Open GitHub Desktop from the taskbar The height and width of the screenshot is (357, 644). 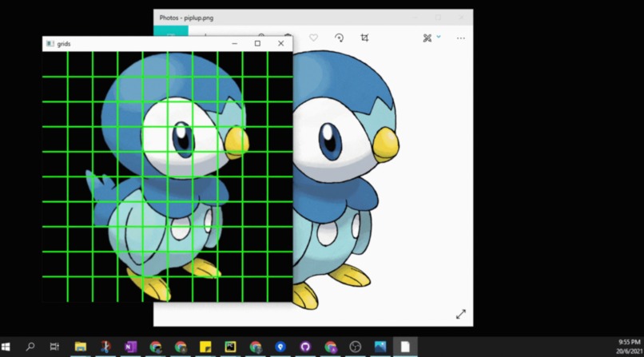(x=305, y=347)
